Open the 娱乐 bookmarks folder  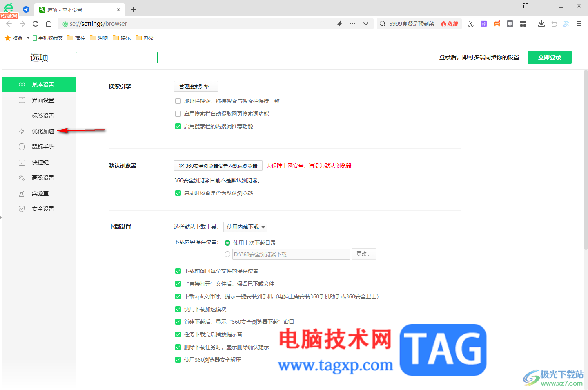click(x=122, y=38)
